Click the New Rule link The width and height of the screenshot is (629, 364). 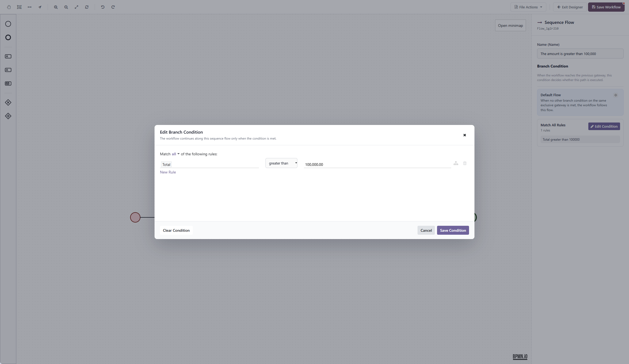click(x=168, y=172)
